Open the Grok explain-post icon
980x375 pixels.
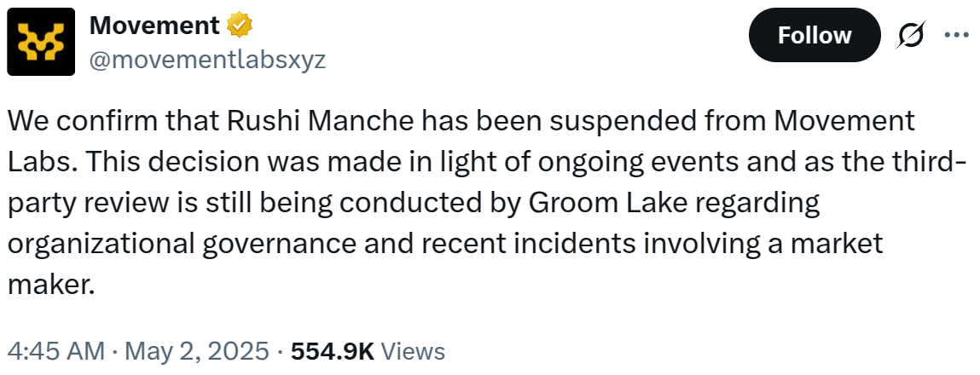pyautogui.click(x=913, y=35)
